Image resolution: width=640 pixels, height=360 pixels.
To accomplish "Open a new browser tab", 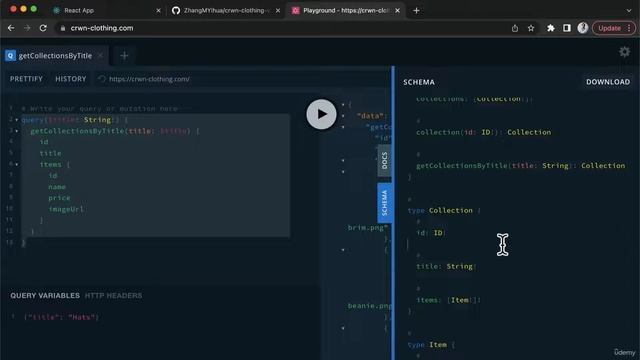I will coord(416,11).
